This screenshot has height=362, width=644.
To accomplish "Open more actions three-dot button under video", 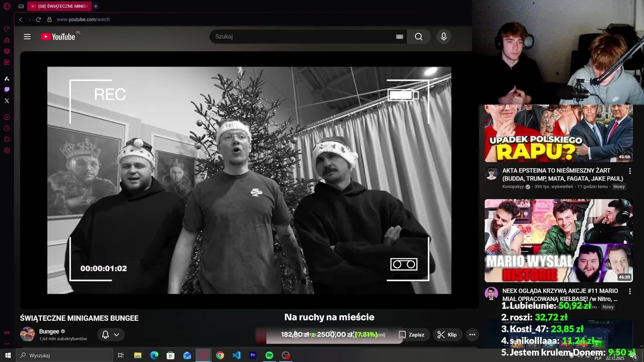I will tap(472, 334).
